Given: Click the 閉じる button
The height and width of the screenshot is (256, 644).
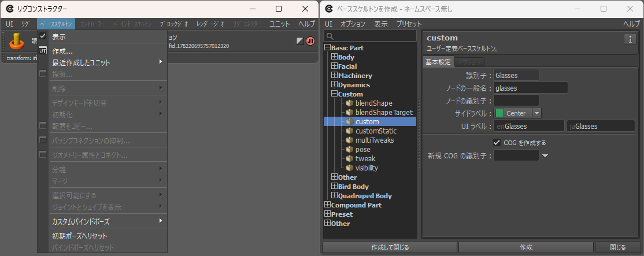Looking at the screenshot, I should click(x=618, y=247).
